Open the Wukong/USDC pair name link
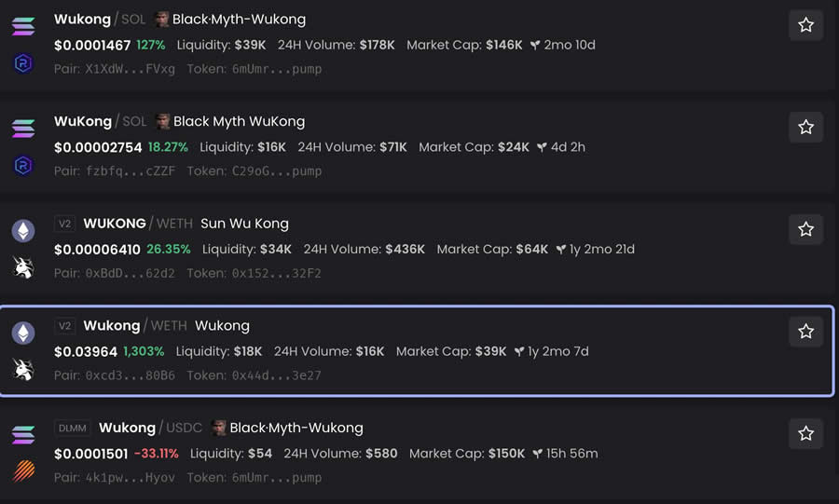The image size is (839, 504). [127, 428]
